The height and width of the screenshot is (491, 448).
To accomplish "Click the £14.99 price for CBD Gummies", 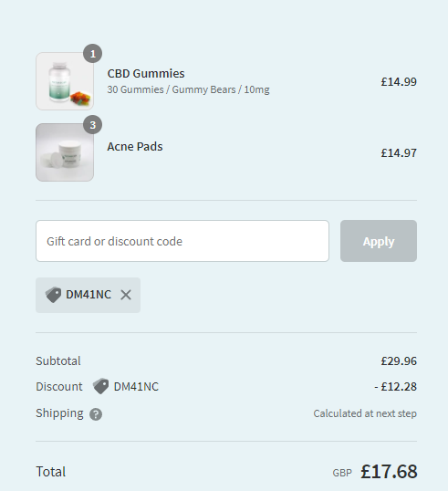I will click(399, 82).
